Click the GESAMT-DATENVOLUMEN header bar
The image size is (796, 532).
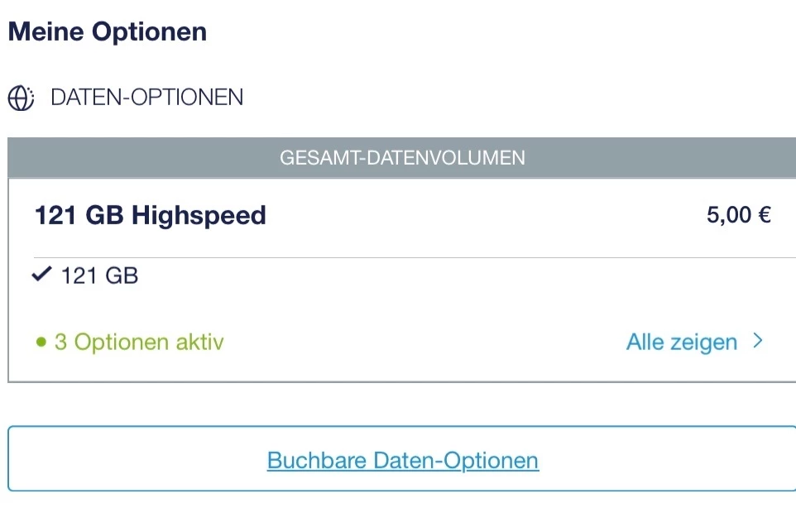(402, 157)
